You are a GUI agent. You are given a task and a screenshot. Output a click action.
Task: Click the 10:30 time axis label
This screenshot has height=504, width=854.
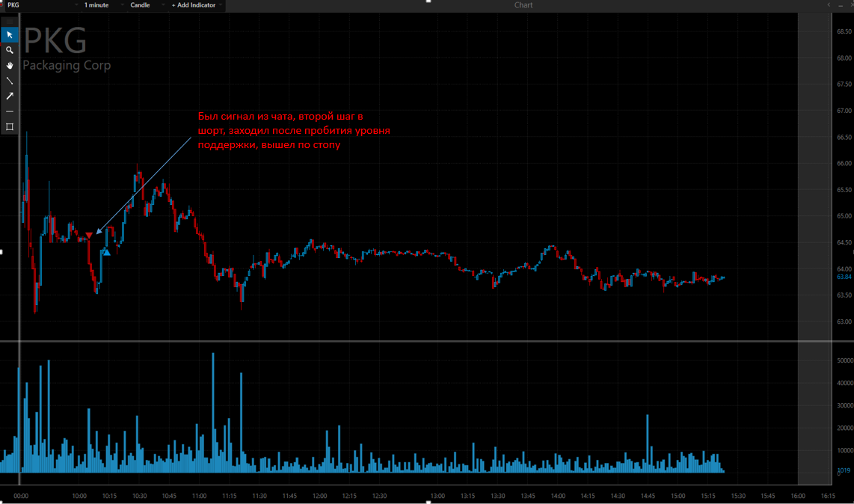pos(139,496)
